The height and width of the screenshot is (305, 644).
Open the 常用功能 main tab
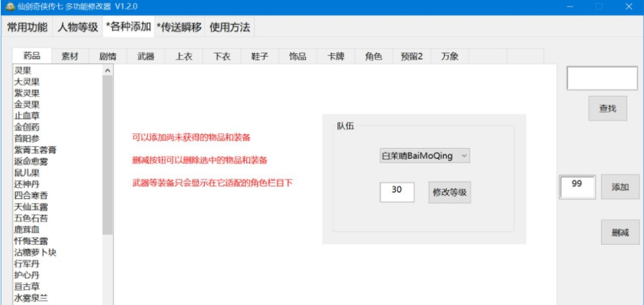27,27
